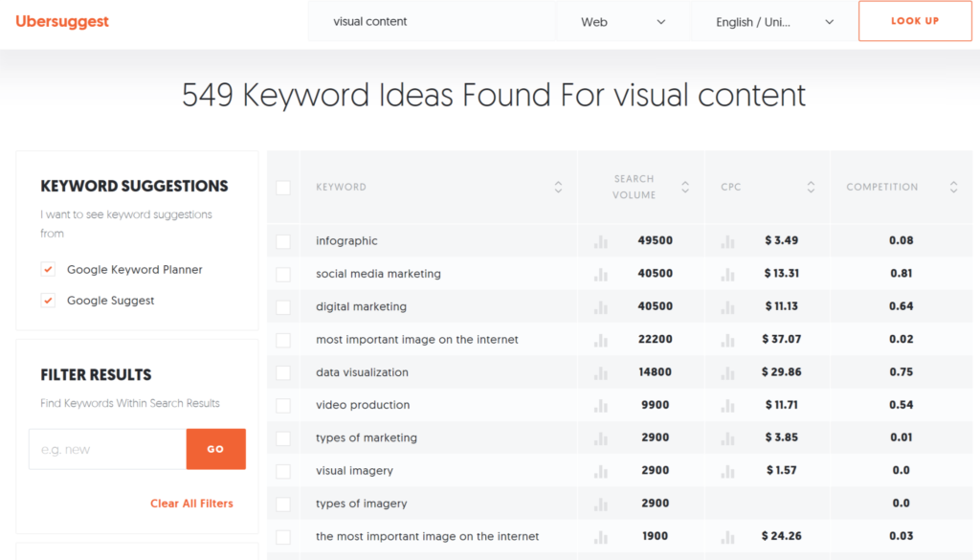Tick the most important image on the internet checkbox
Screen dimensions: 980x560
pos(283,340)
